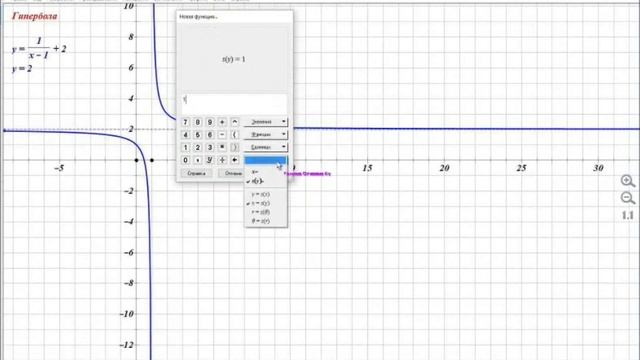Select the 'r = f(θ)' polar option
The height and width of the screenshot is (360, 640).
point(265,212)
